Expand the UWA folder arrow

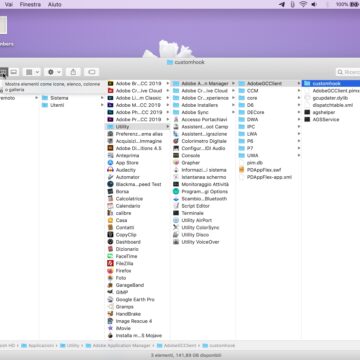[x=299, y=155]
